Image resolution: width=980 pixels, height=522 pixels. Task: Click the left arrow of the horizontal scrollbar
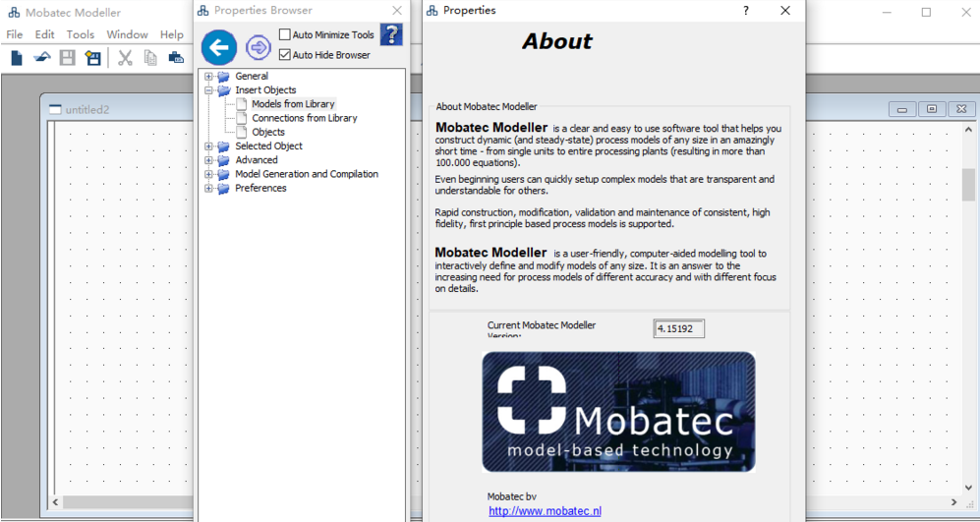pos(55,502)
